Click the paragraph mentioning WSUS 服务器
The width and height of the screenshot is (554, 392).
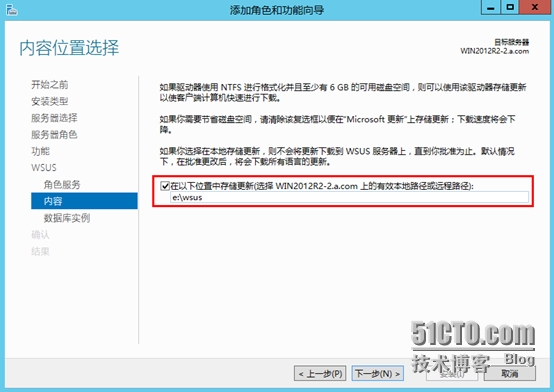point(337,157)
